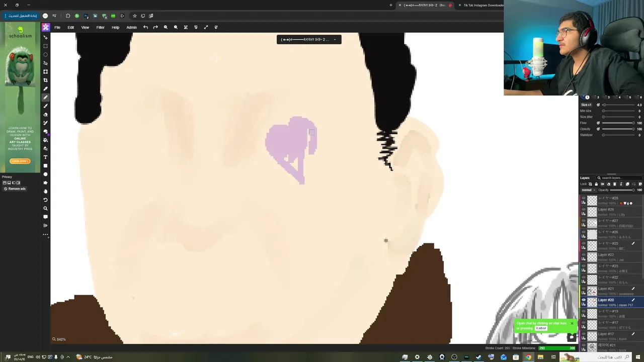
Task: Close the open chat tooltip
Action: point(572,323)
